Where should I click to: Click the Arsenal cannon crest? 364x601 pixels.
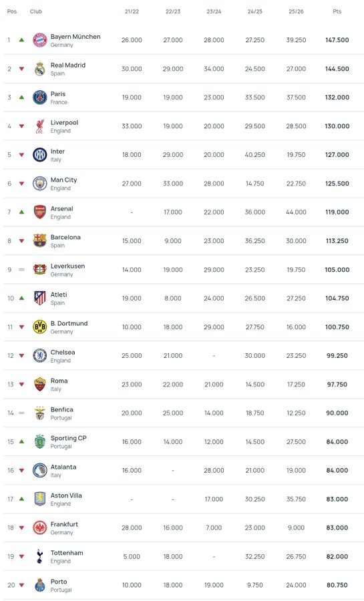point(40,212)
